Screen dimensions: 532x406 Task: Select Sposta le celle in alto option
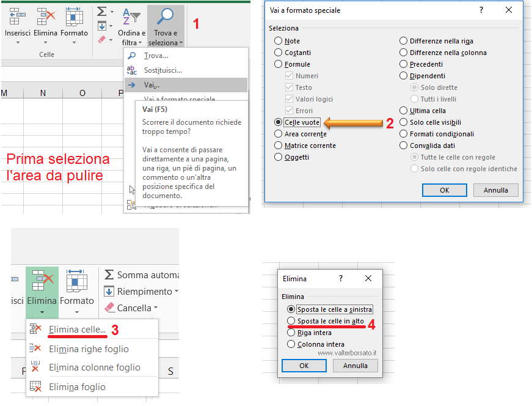click(291, 321)
